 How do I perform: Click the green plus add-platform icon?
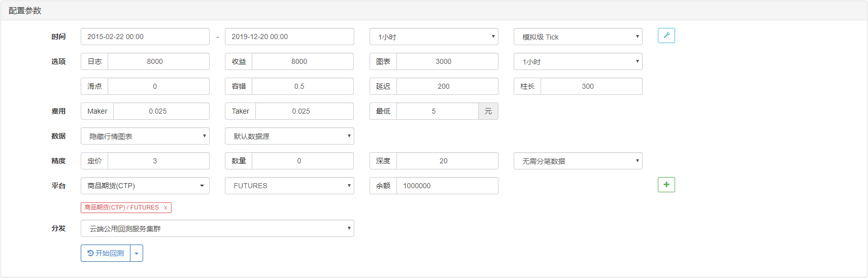pyautogui.click(x=666, y=185)
